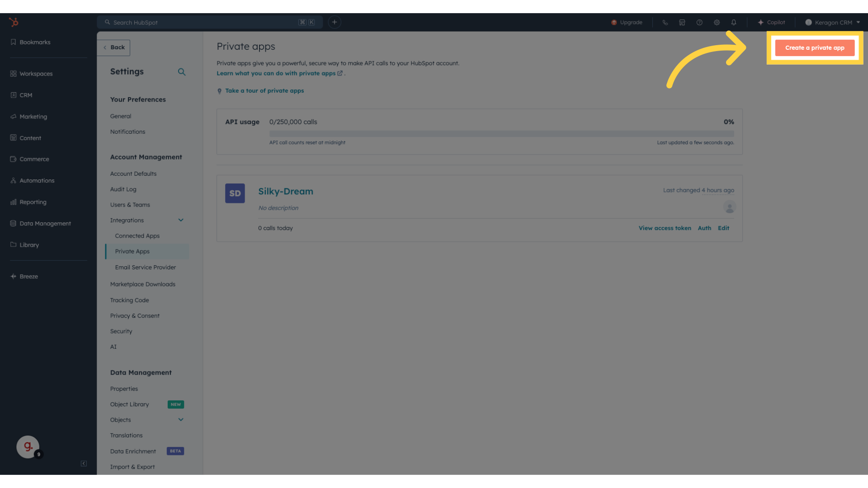Click the plus quick-create icon
Screen dimensions: 868x488
[335, 22]
